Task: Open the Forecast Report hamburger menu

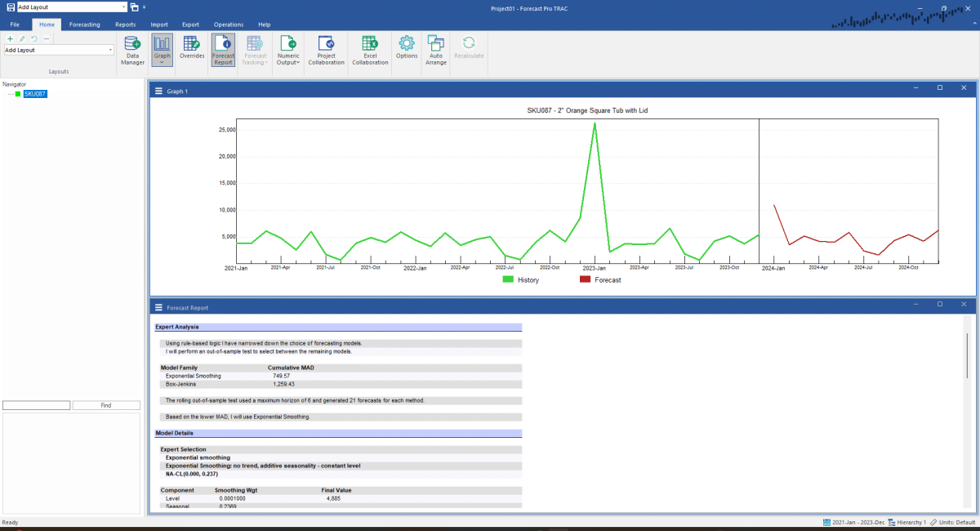Action: 158,307
